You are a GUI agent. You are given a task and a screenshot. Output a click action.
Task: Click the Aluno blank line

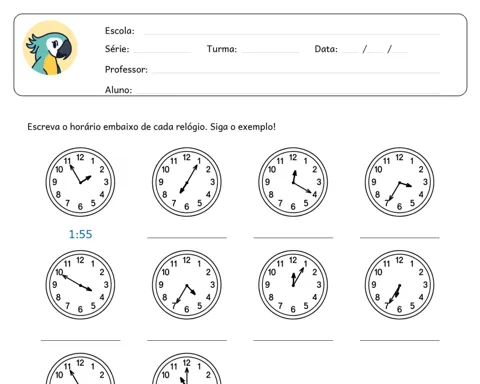[x=288, y=93]
